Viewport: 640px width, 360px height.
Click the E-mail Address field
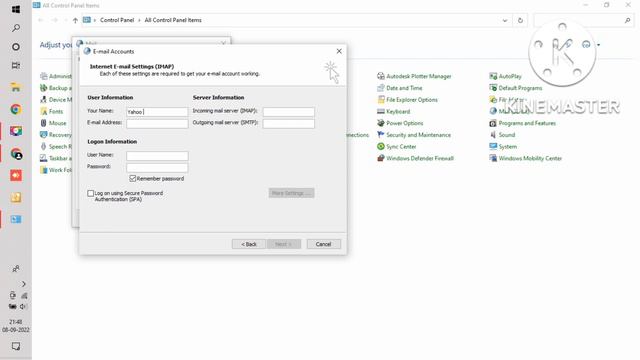pyautogui.click(x=157, y=123)
